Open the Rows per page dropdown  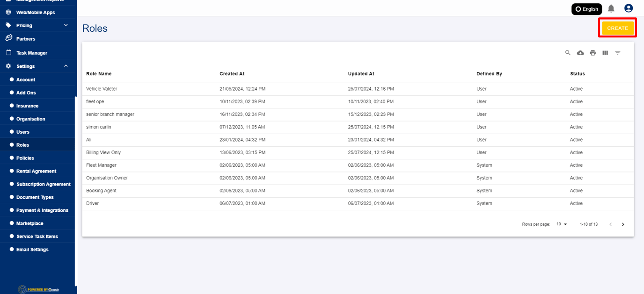tap(562, 224)
